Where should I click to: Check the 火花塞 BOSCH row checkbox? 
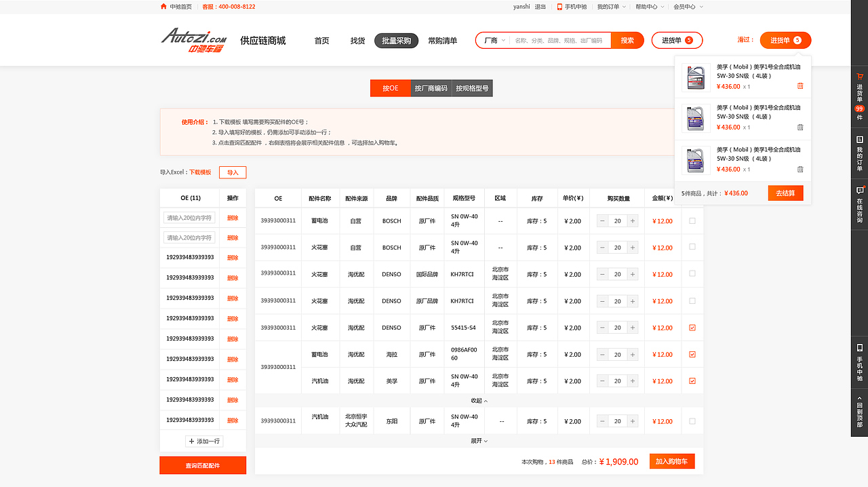[692, 247]
